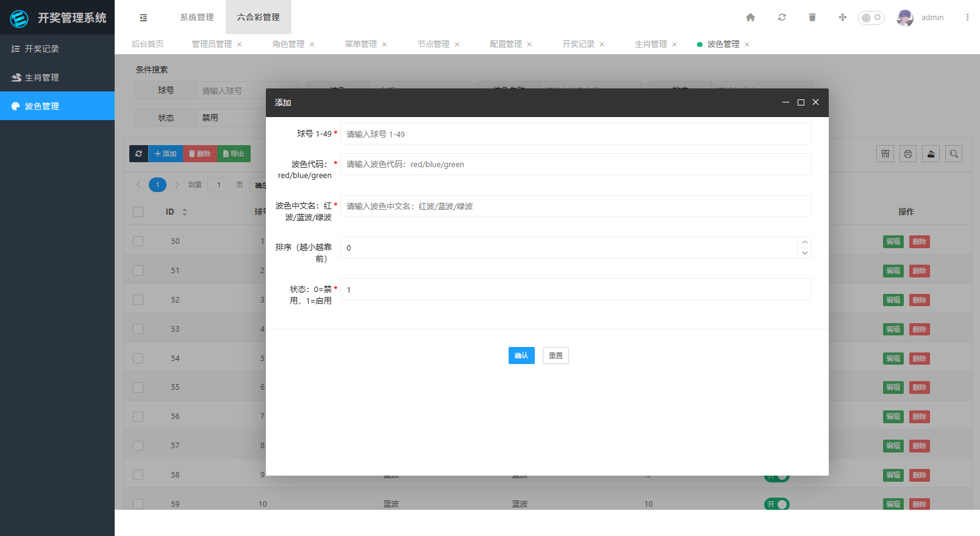Minimize the 添加 dialog
Image resolution: width=980 pixels, height=536 pixels.
(x=786, y=102)
